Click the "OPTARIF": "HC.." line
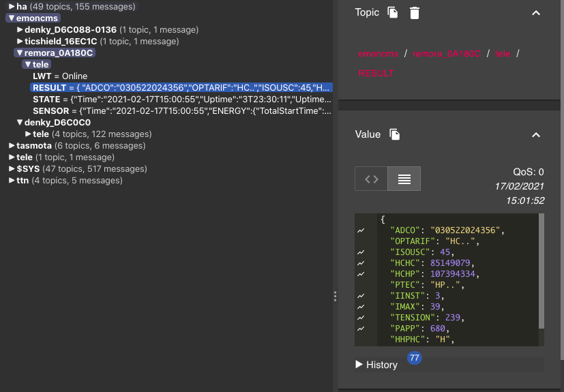This screenshot has height=392, width=564. [x=435, y=241]
